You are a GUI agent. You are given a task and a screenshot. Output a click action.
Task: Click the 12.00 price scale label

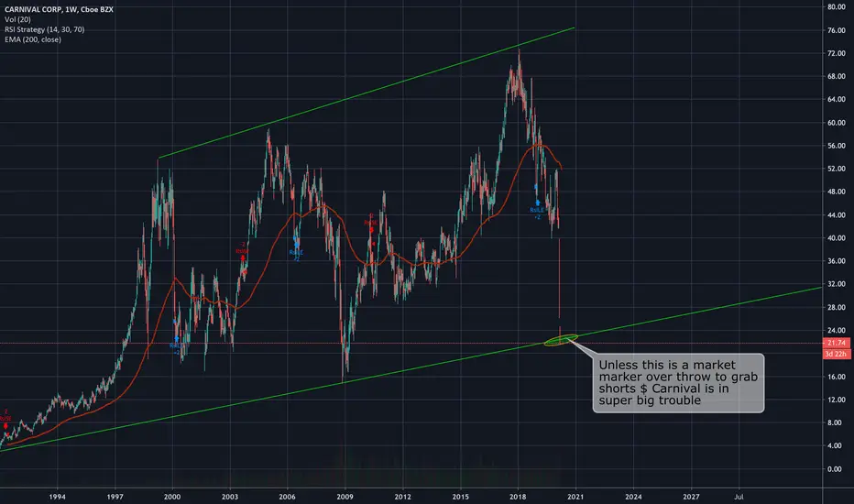coord(837,400)
